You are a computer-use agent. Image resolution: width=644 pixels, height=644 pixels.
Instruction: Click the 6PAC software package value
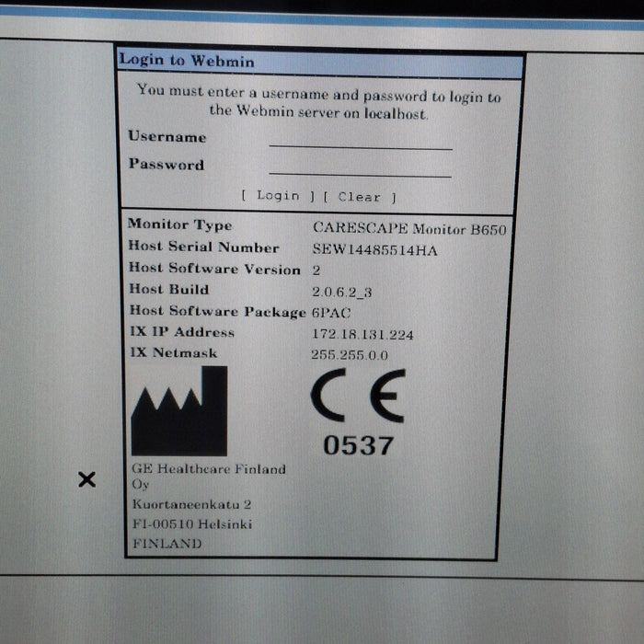pos(331,313)
